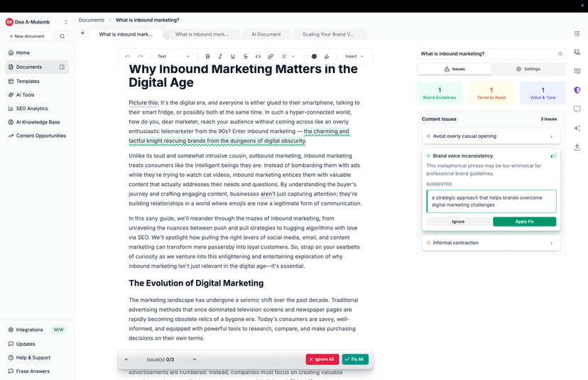
Task: Open the brand shield icon in right rail
Action: click(577, 90)
